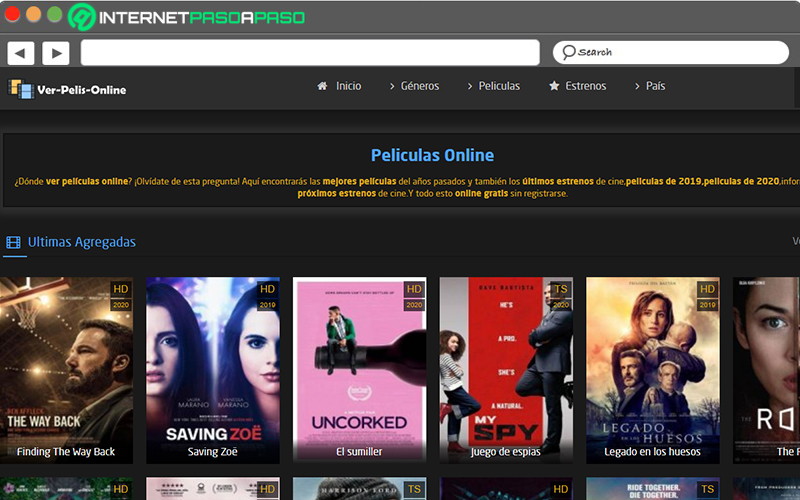Click the red close window dot
This screenshot has height=500, width=800.
[12, 14]
